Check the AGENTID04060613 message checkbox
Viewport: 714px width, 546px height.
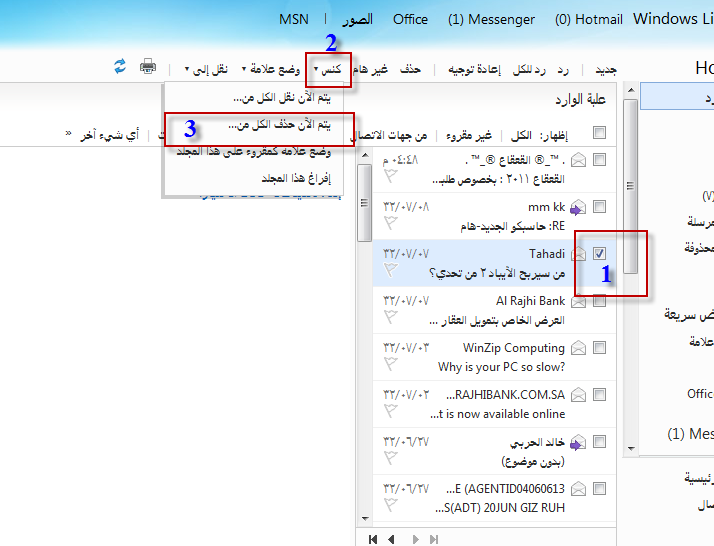coord(599,488)
